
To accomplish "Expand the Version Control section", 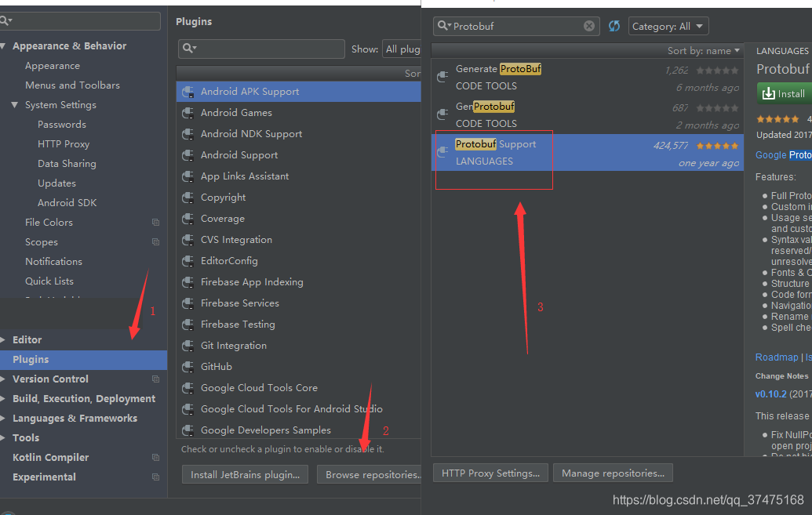I will tap(2, 379).
